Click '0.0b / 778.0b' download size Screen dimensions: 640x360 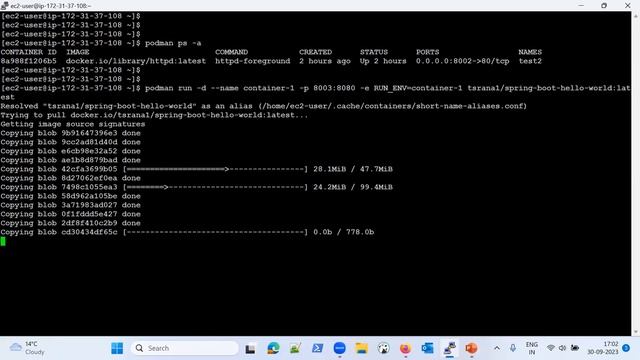point(343,232)
